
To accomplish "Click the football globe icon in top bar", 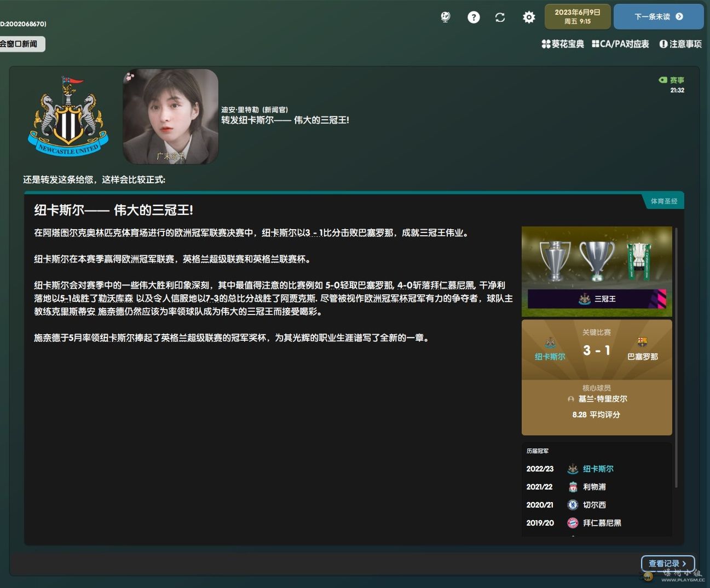I will click(x=446, y=18).
